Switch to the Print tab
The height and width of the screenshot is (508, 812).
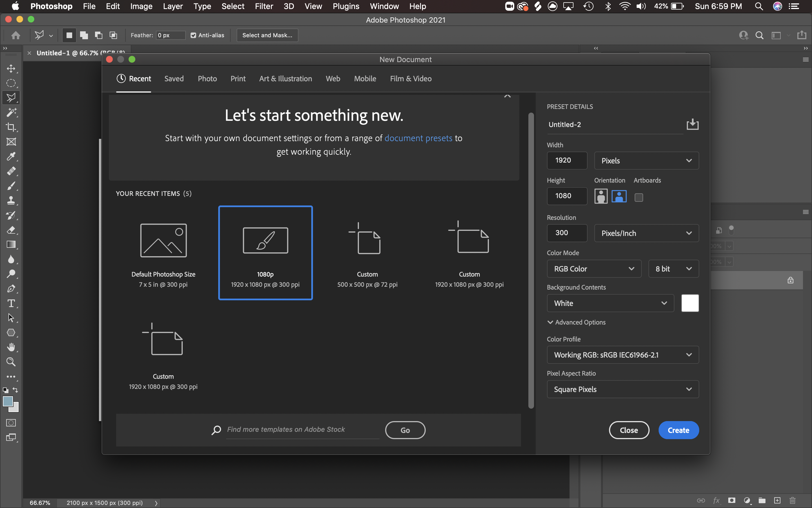tap(238, 79)
